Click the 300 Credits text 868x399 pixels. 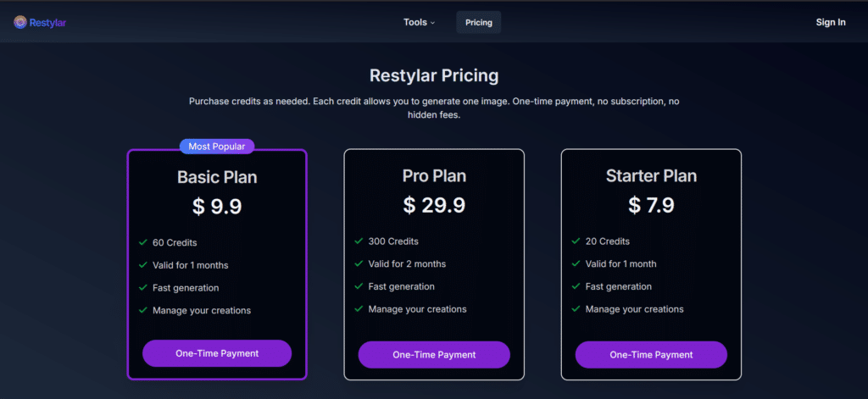point(393,241)
